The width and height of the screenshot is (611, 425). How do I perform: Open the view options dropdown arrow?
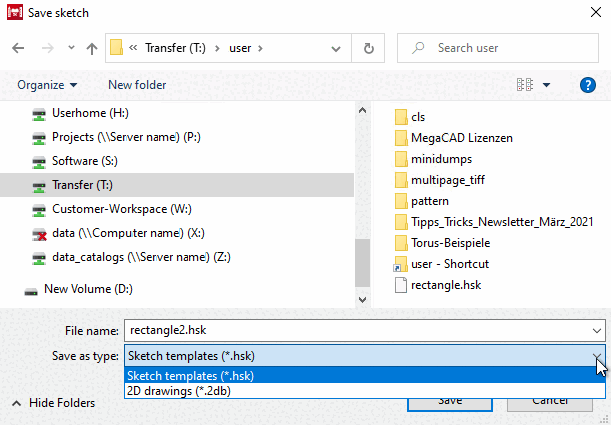click(546, 85)
